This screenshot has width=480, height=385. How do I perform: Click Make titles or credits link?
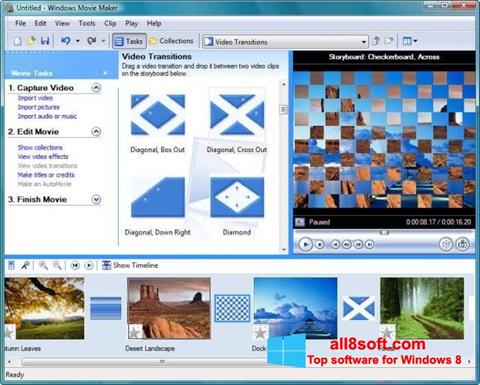pyautogui.click(x=46, y=175)
